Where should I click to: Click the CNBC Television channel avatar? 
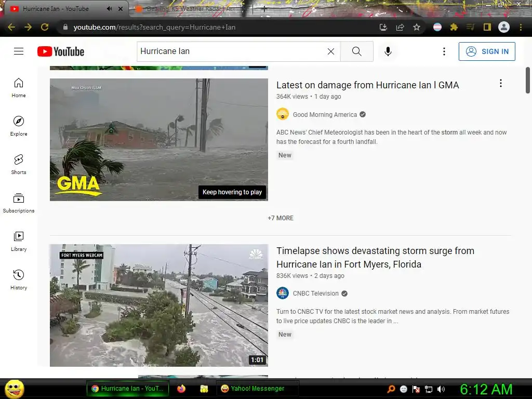(x=283, y=293)
